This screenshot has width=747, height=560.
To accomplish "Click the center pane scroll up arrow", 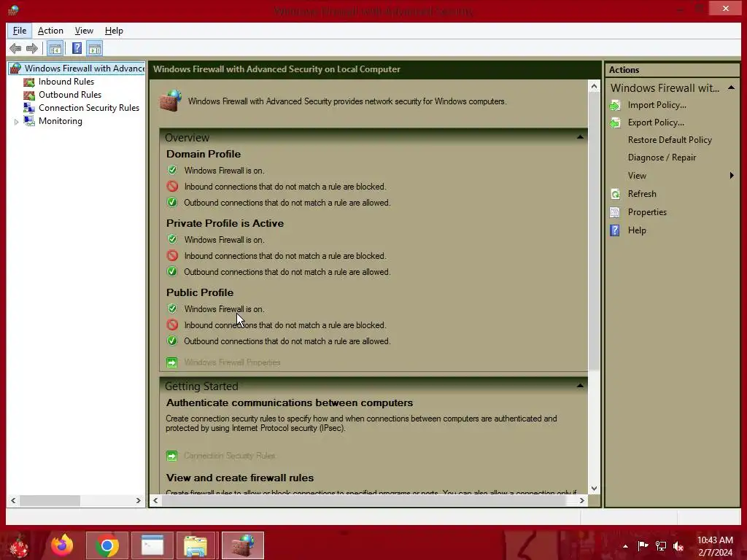I will (594, 86).
